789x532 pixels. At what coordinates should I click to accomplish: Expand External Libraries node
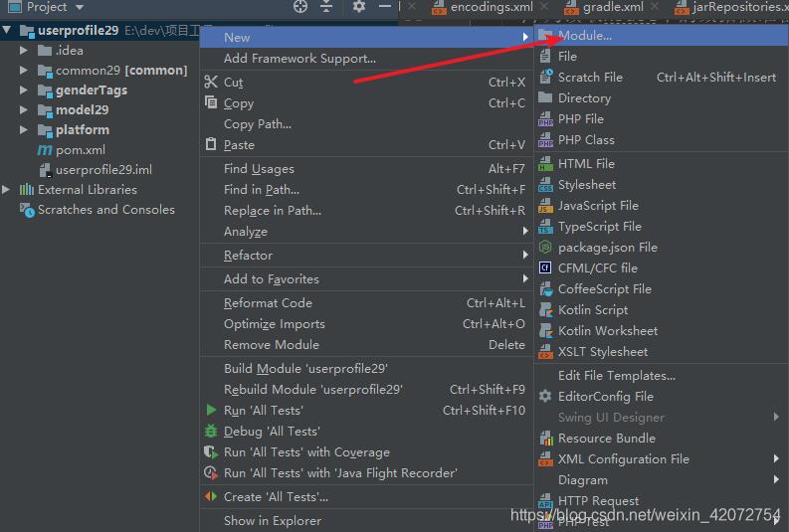(7, 190)
